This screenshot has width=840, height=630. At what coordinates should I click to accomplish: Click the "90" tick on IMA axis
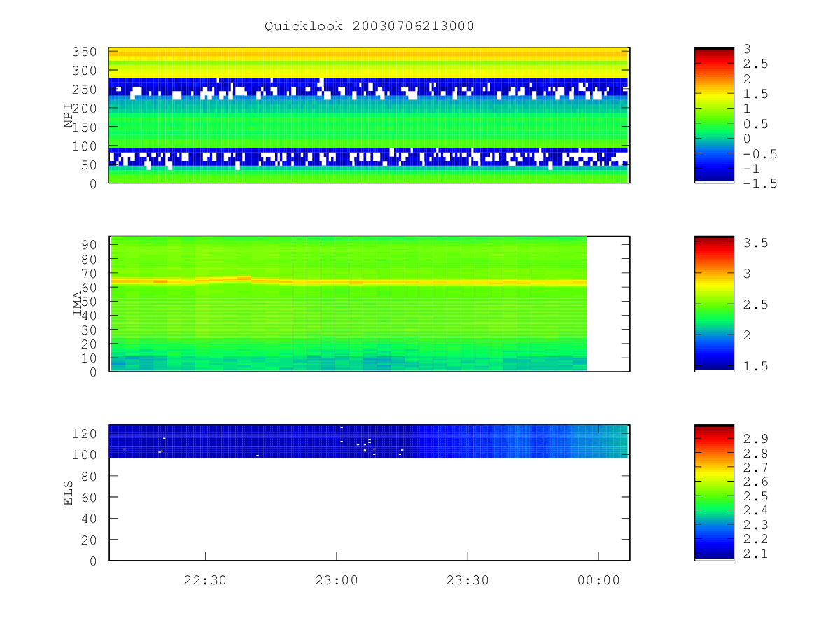pos(90,244)
